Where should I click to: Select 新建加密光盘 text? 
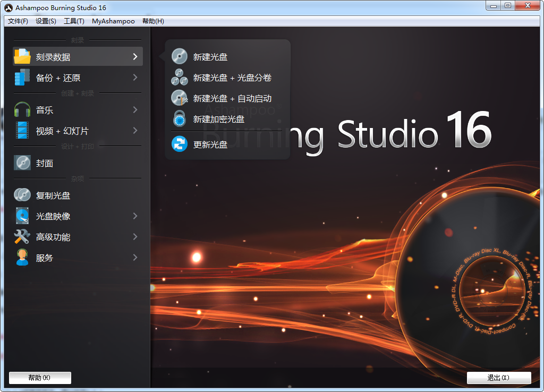[219, 120]
